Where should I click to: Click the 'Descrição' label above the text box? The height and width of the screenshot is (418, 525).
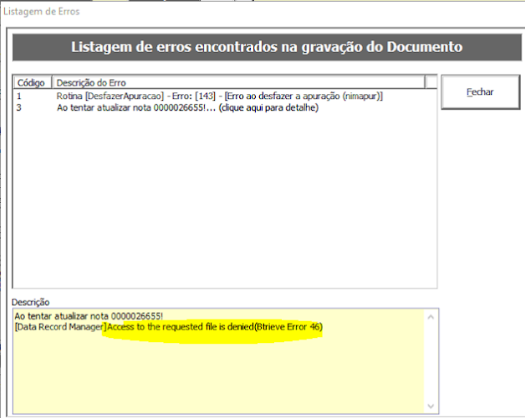click(30, 302)
